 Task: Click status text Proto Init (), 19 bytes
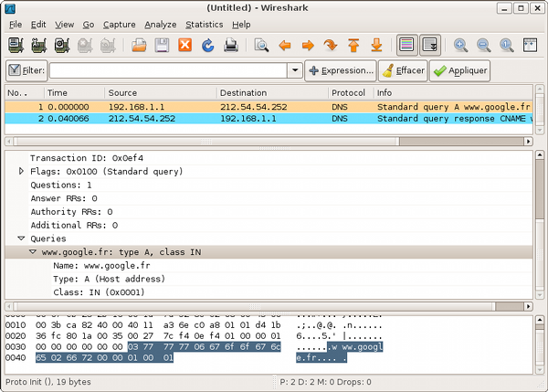click(48, 382)
